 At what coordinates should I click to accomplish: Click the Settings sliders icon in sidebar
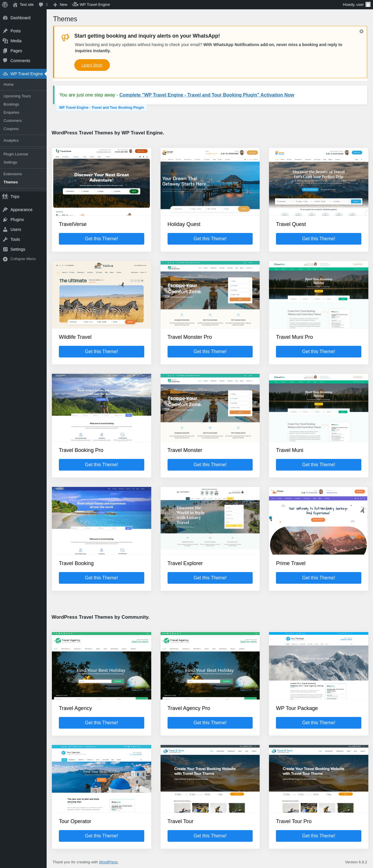click(5, 249)
